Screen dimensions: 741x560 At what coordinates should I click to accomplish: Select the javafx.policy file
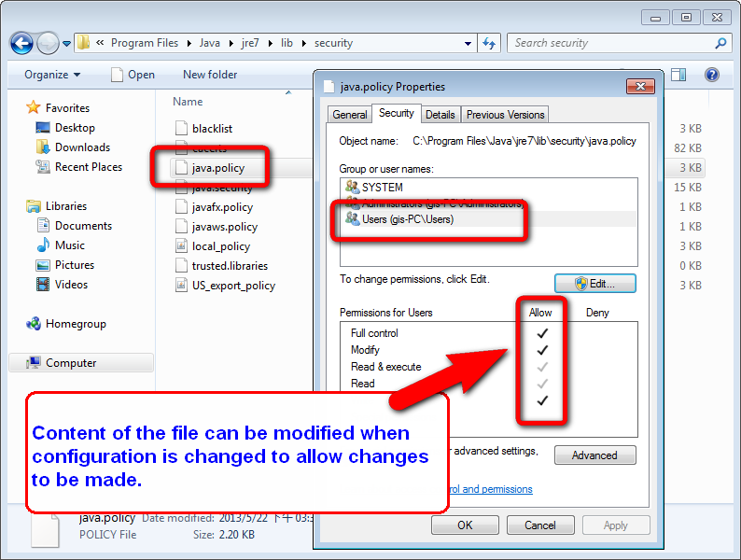[x=214, y=207]
